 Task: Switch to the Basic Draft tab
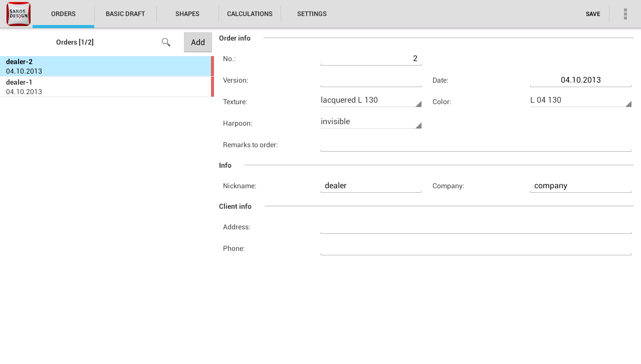coord(125,14)
